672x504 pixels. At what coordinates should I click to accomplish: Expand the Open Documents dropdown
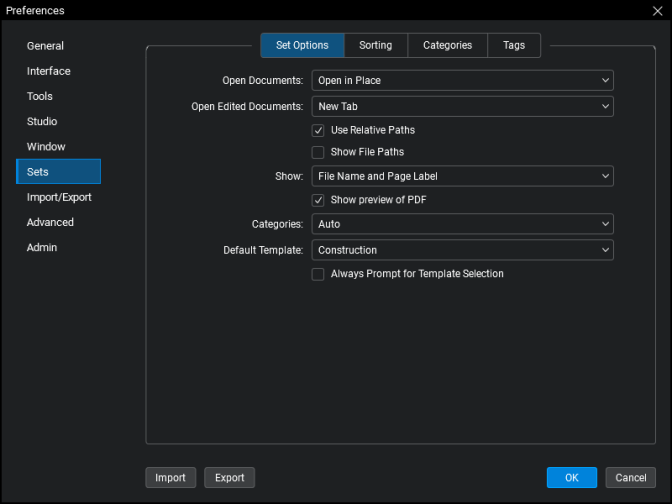[462, 80]
